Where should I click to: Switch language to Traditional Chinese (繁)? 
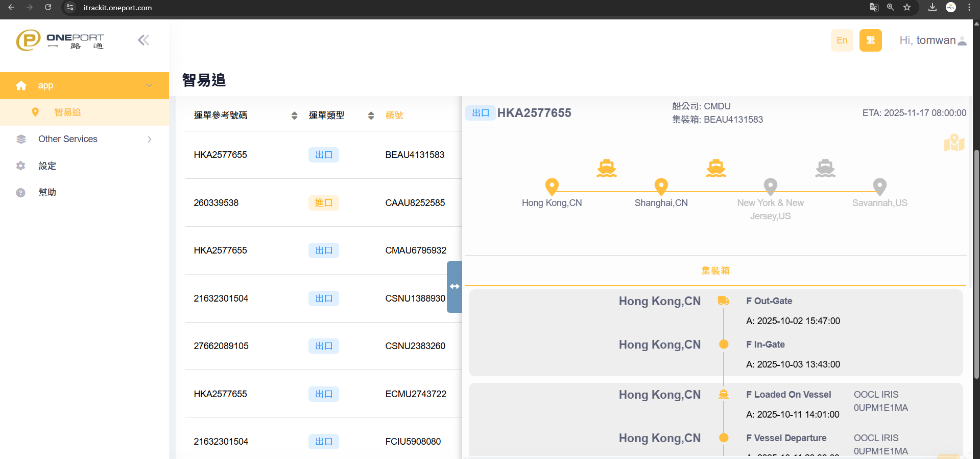coord(870,40)
